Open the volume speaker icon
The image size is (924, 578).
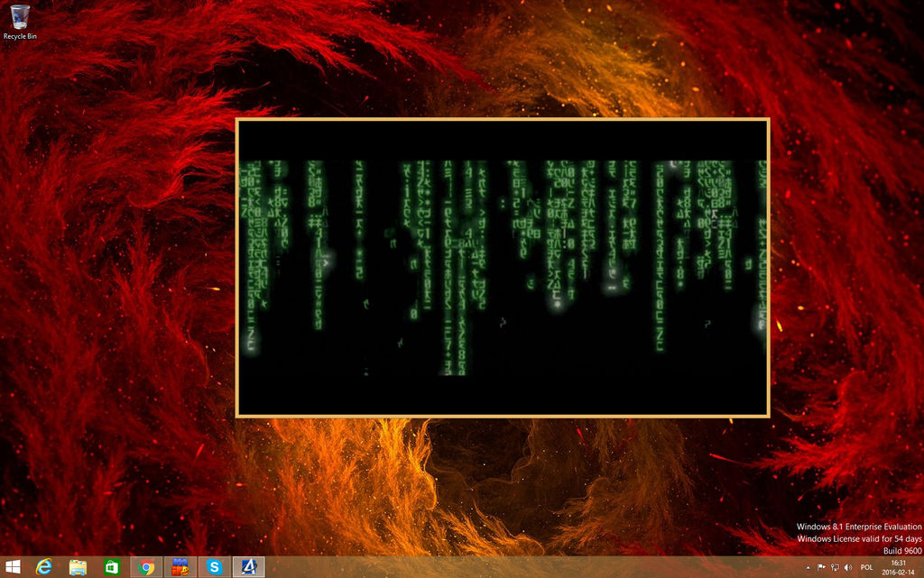pos(848,567)
